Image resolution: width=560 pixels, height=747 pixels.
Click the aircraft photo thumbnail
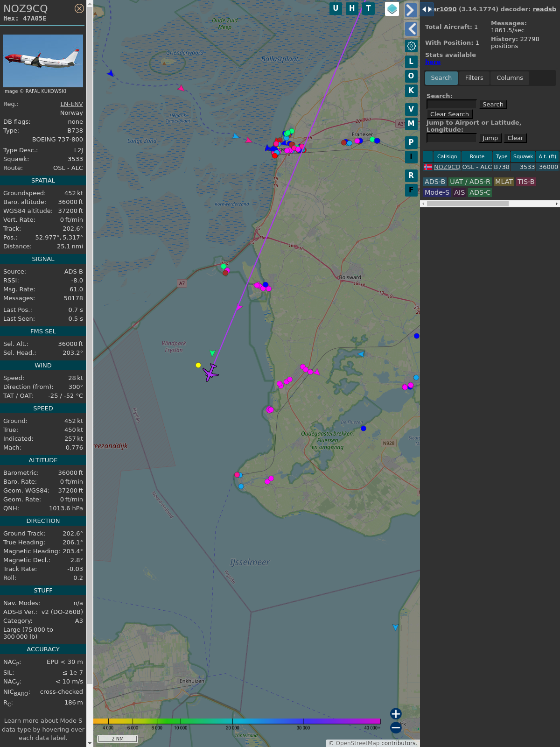43,61
